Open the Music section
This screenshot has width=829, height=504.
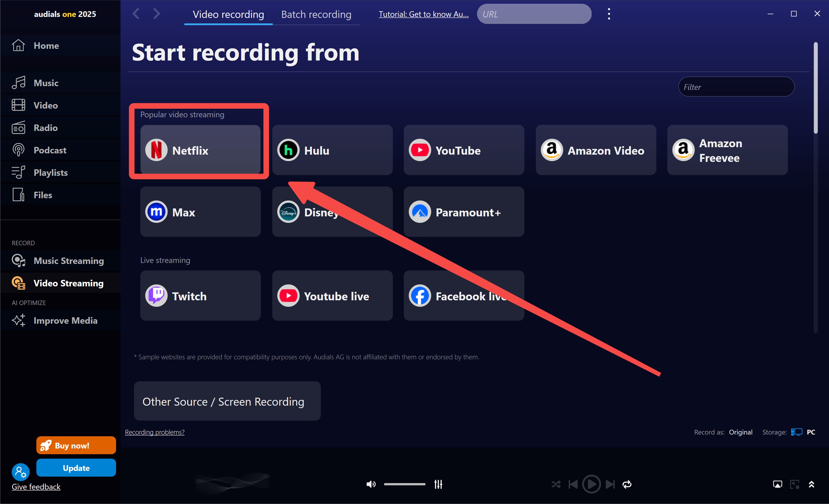tap(61, 83)
